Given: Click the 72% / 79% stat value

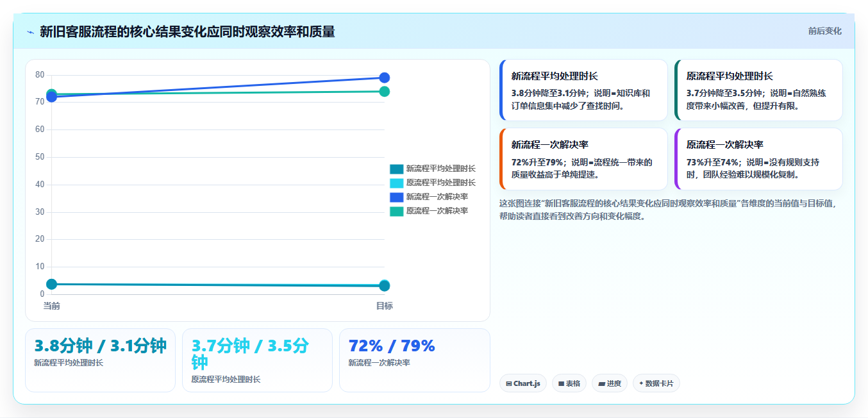Looking at the screenshot, I should (x=392, y=346).
